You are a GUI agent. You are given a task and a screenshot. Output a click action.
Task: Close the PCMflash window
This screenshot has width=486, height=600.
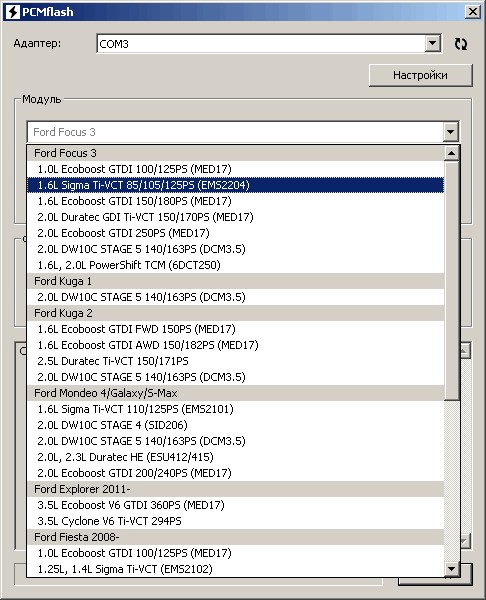tap(473, 12)
